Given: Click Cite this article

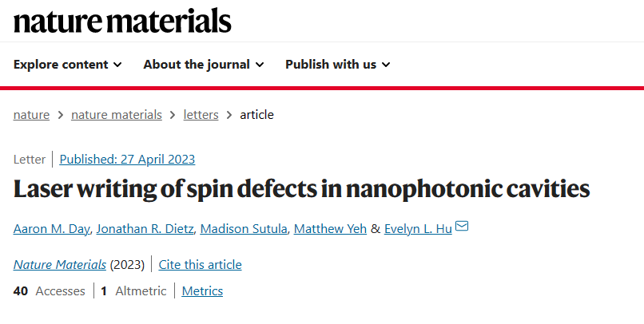Looking at the screenshot, I should [x=200, y=265].
